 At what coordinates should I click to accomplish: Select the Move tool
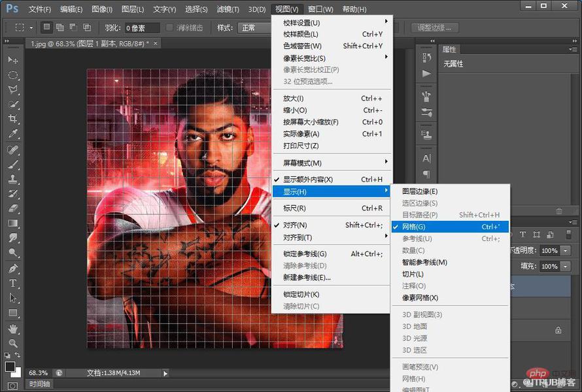(13, 59)
